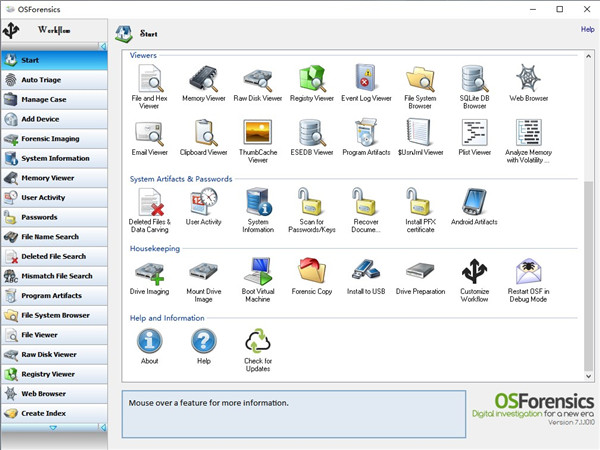Click Check for Updates
This screenshot has width=600, height=450.
258,341
